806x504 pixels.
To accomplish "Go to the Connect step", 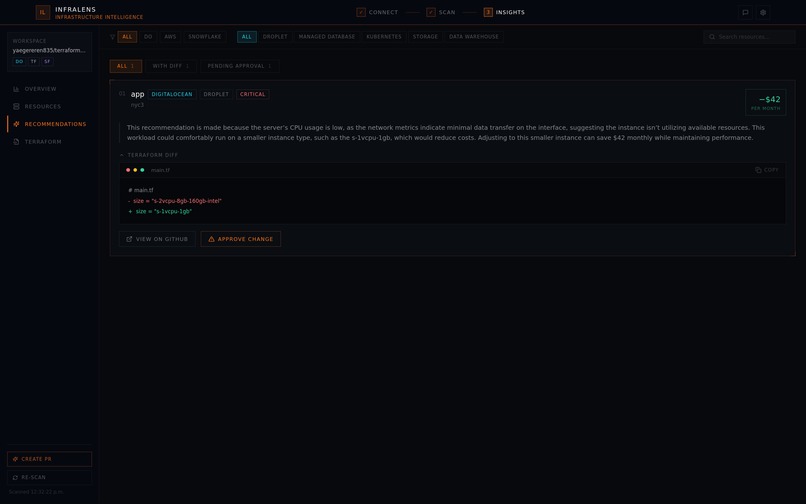I will (377, 12).
